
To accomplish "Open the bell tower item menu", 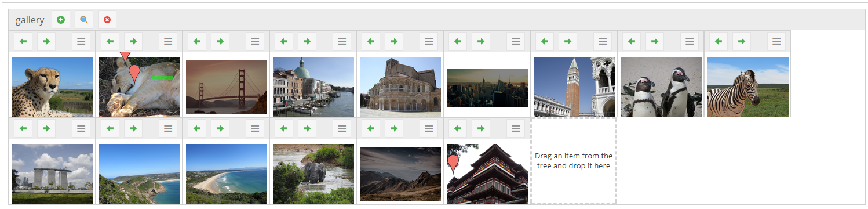I will point(603,41).
